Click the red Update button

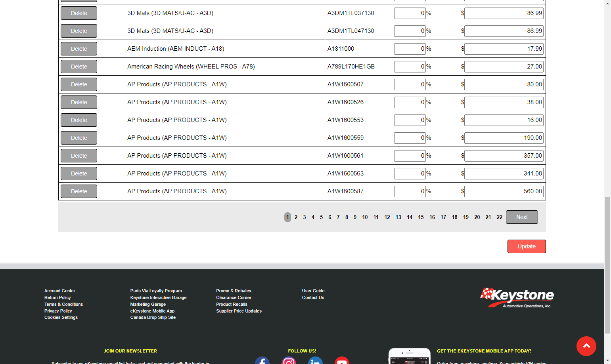(527, 246)
